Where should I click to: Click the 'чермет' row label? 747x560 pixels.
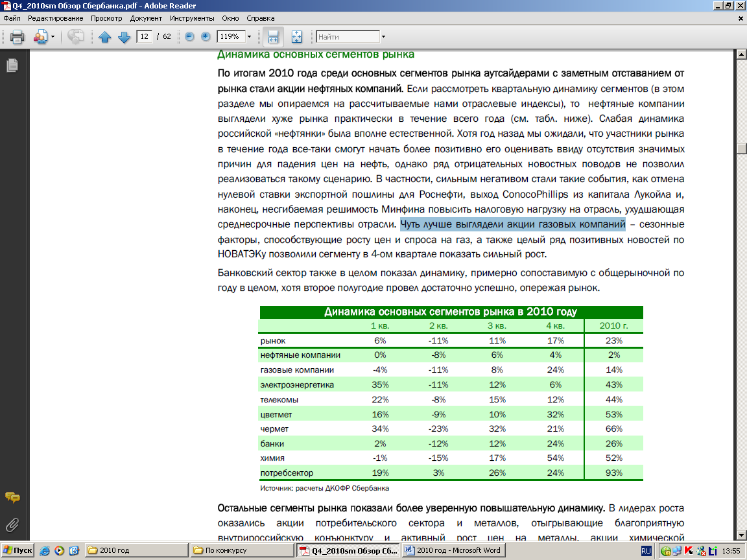click(x=274, y=429)
